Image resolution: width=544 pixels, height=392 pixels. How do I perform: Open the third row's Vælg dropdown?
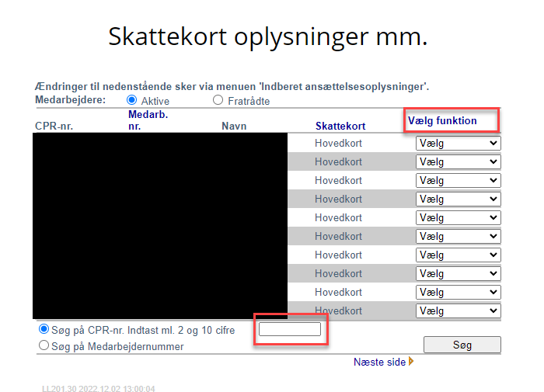(x=458, y=181)
